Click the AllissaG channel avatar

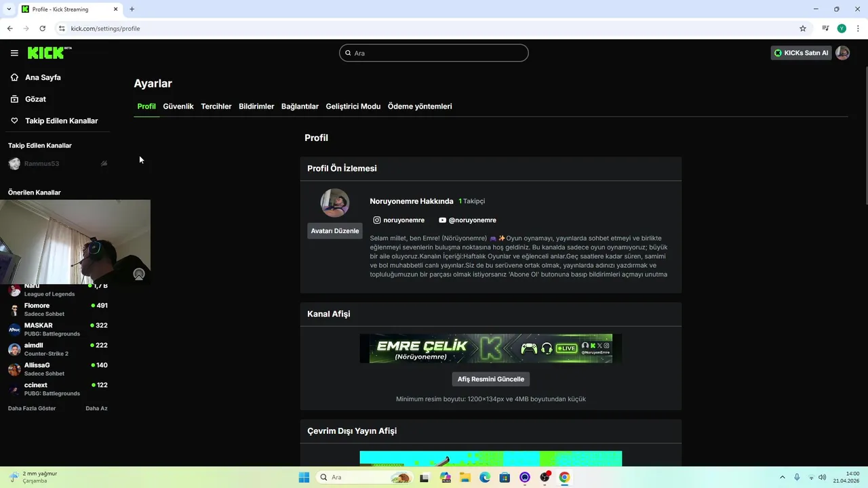click(14, 369)
